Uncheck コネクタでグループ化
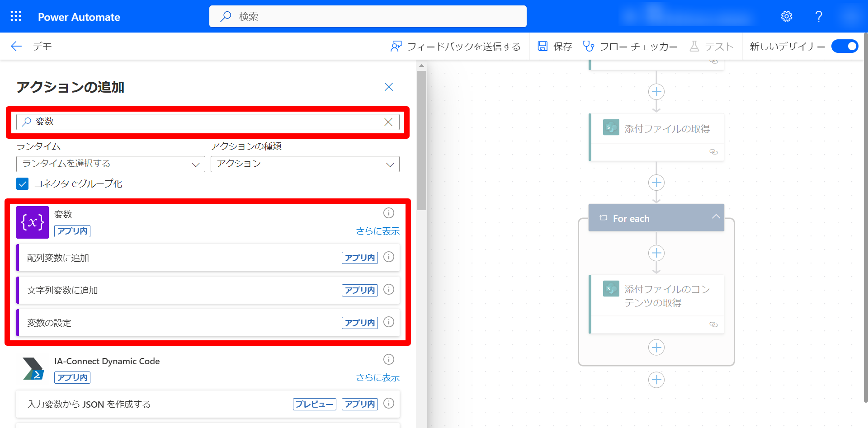This screenshot has height=428, width=868. point(22,183)
